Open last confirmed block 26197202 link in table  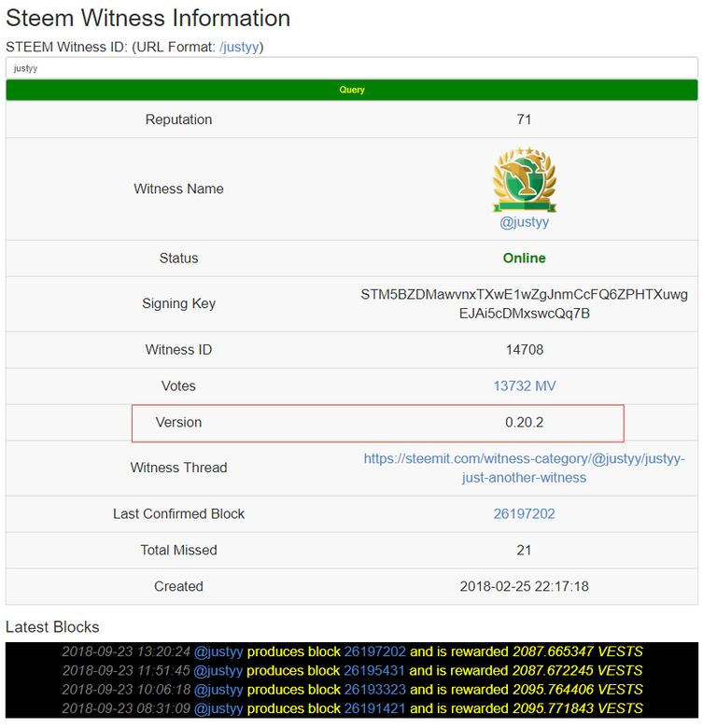coord(525,514)
